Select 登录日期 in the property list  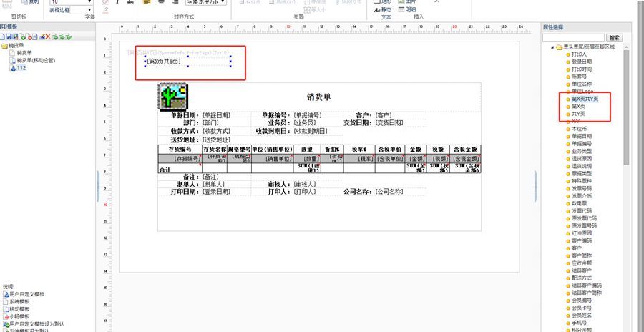[x=582, y=62]
